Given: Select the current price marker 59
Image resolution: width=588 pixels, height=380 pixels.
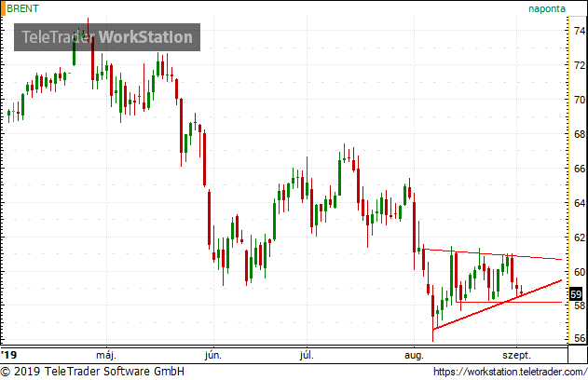Looking at the screenshot, I should [576, 293].
